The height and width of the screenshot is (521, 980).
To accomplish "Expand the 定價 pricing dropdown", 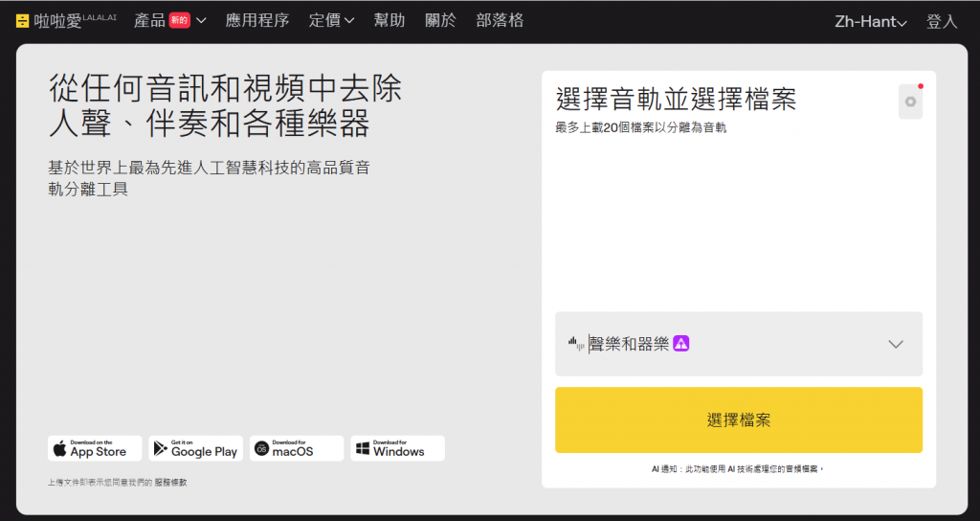I will tap(331, 21).
